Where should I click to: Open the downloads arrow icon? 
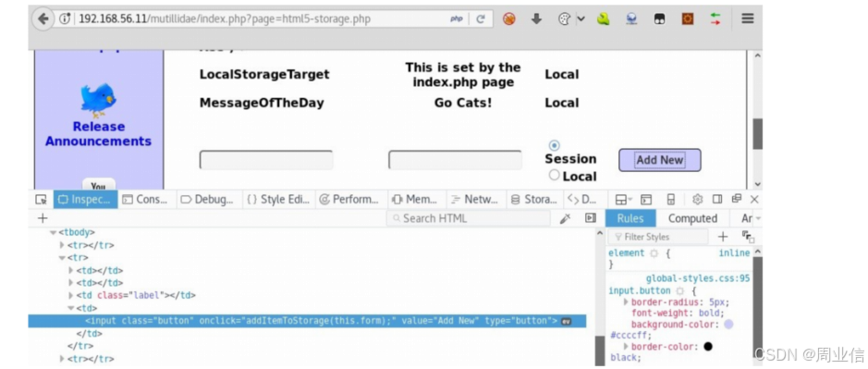pos(536,18)
